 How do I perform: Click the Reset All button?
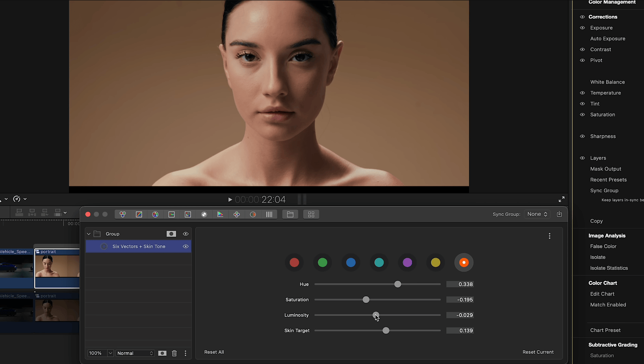tap(214, 352)
